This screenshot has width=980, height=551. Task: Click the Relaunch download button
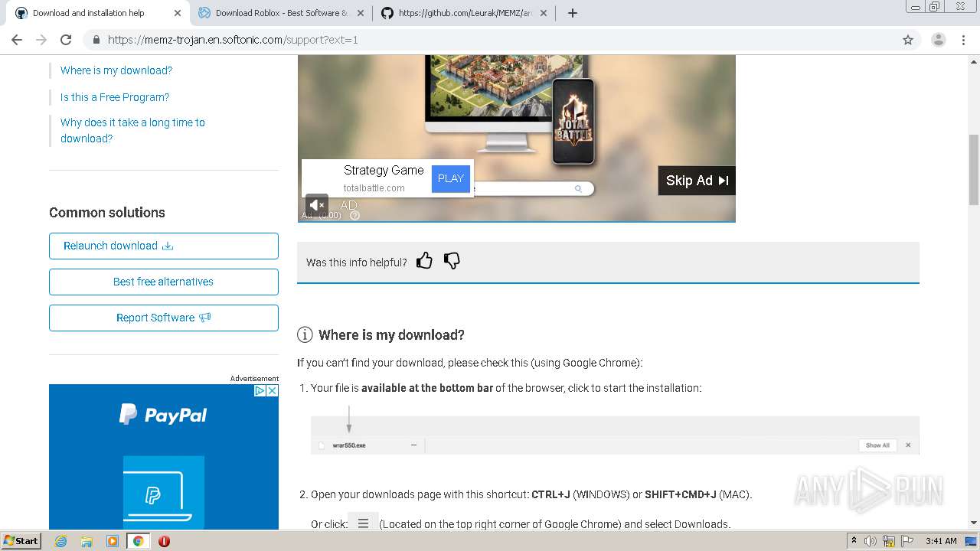tap(164, 246)
